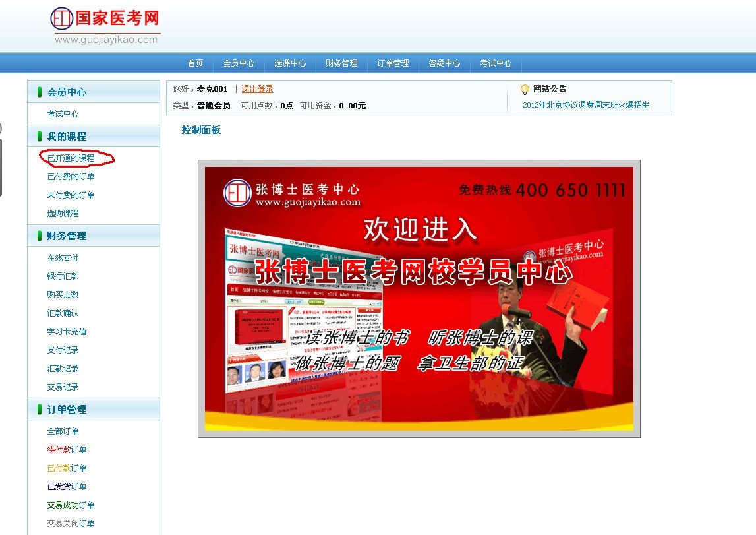Open 银行汇款 in the sidebar
Screen dimensions: 756x535
pyautogui.click(x=63, y=276)
